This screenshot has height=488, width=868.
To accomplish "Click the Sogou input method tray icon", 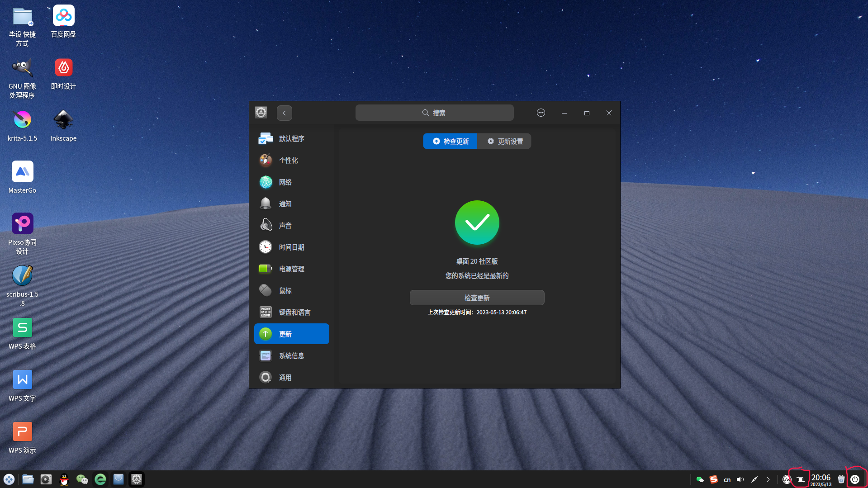I will pyautogui.click(x=714, y=479).
